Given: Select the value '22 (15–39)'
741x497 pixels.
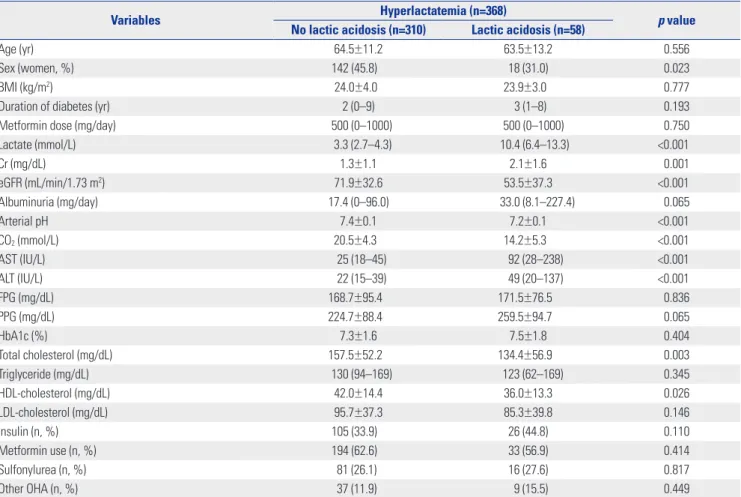Looking at the screenshot, I should 362,279.
